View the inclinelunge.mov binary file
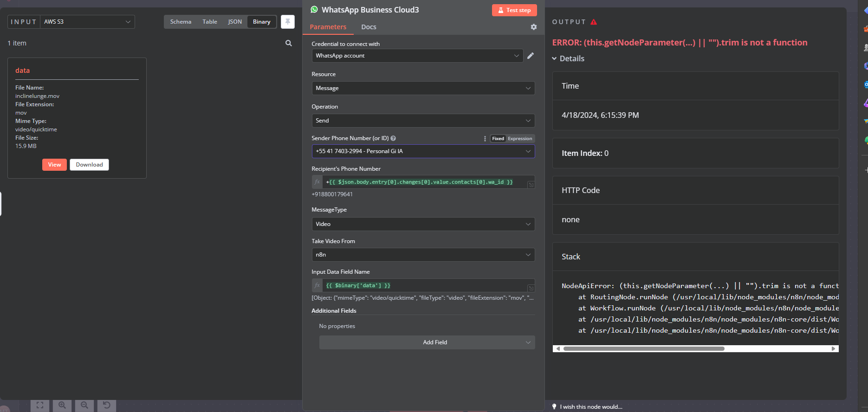 54,165
